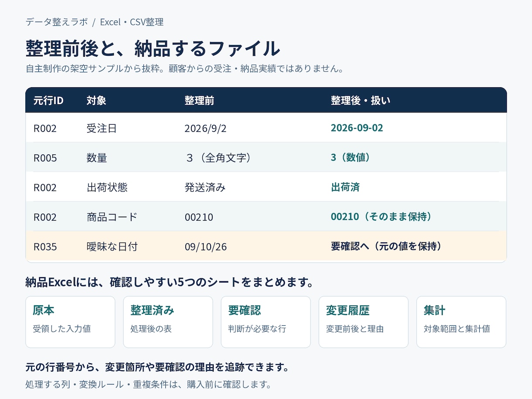Select the 発送済み cell
Screen dimensions: 532x399
205,188
